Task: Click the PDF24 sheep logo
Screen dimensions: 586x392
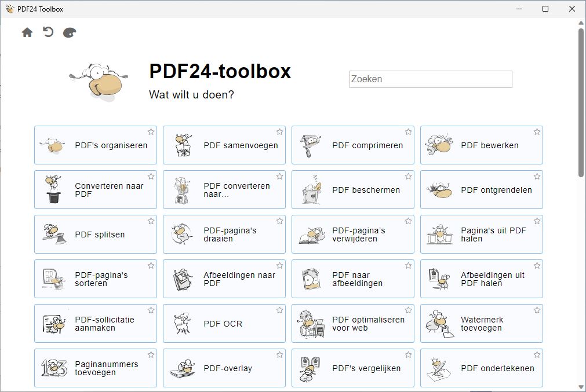Action: [x=99, y=82]
